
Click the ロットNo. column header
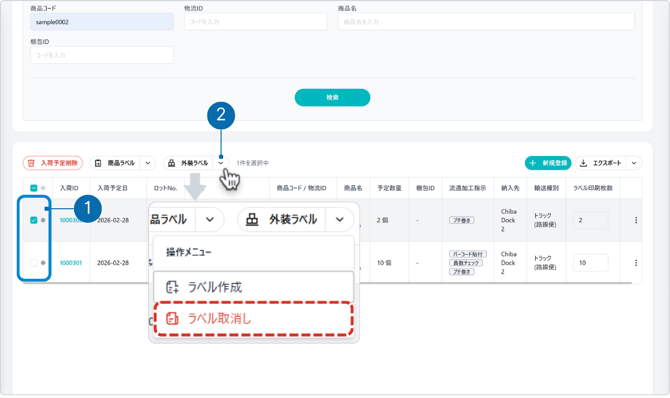[165, 188]
